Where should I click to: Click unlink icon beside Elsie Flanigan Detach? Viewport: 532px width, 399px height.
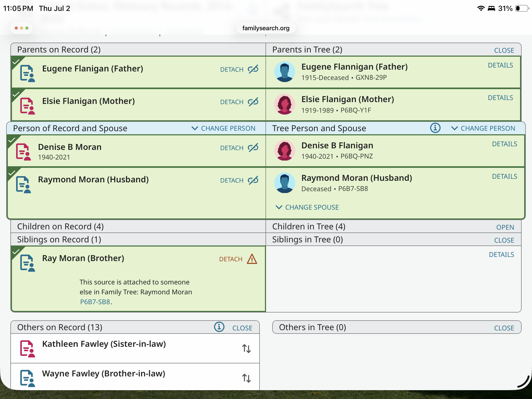tap(253, 102)
